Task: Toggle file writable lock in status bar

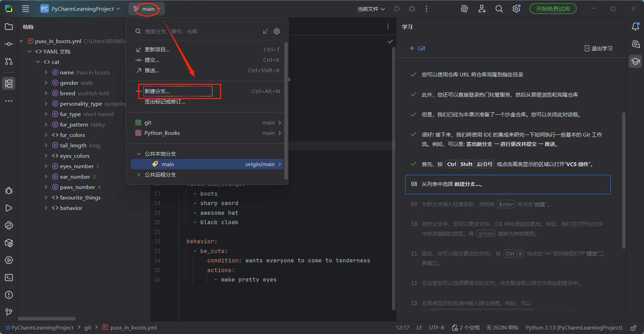Action: pos(634,327)
